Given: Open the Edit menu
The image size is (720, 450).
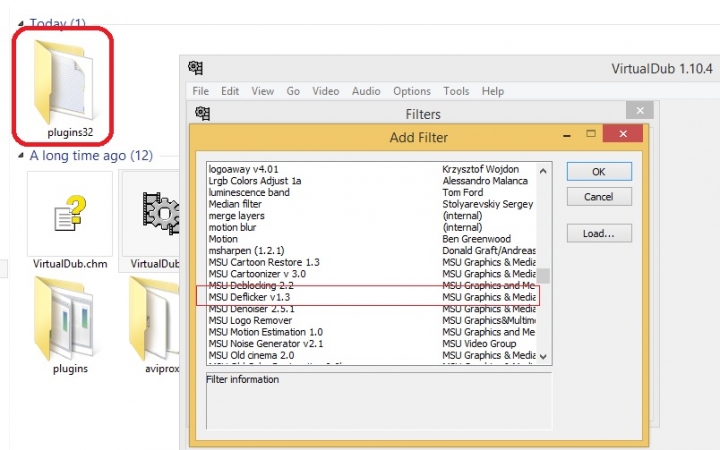Looking at the screenshot, I should [x=230, y=91].
